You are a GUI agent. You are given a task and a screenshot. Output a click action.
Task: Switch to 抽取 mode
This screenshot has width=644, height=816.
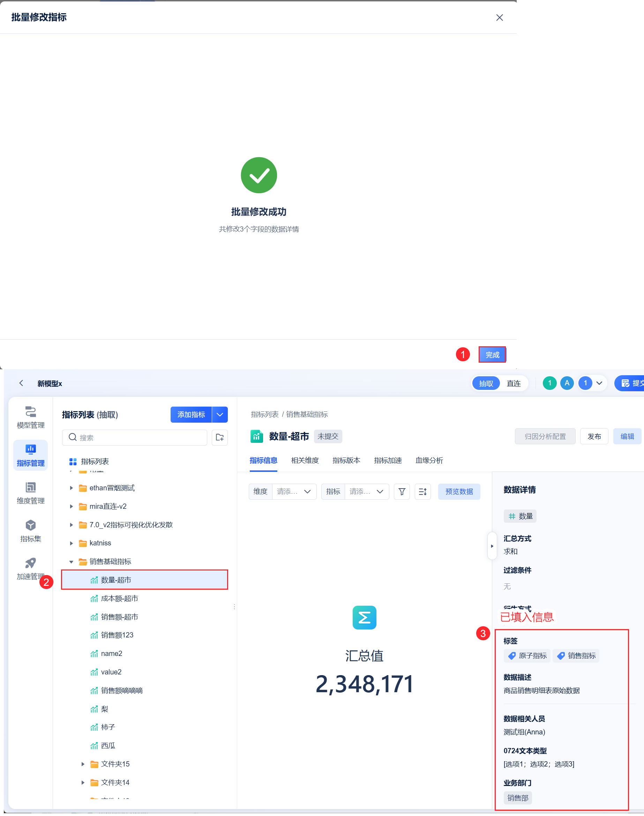point(486,383)
